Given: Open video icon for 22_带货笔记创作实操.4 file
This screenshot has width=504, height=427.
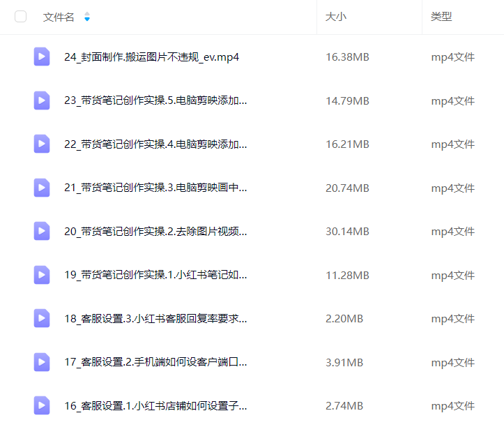Looking at the screenshot, I should [42, 144].
